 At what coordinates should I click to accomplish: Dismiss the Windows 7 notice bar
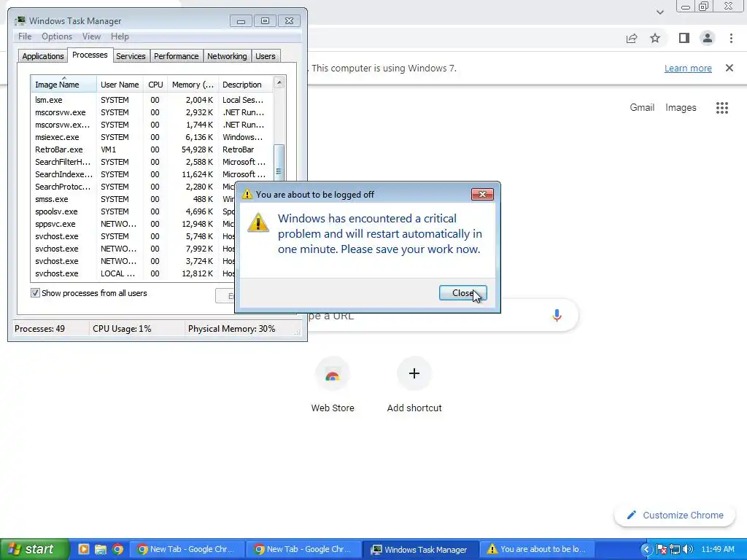(729, 68)
